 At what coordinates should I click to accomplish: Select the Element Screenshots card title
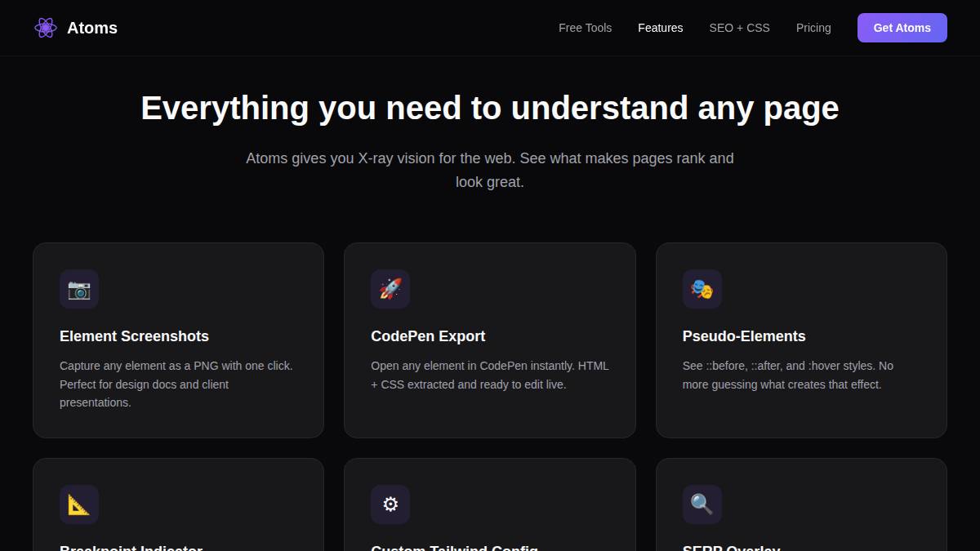134,336
